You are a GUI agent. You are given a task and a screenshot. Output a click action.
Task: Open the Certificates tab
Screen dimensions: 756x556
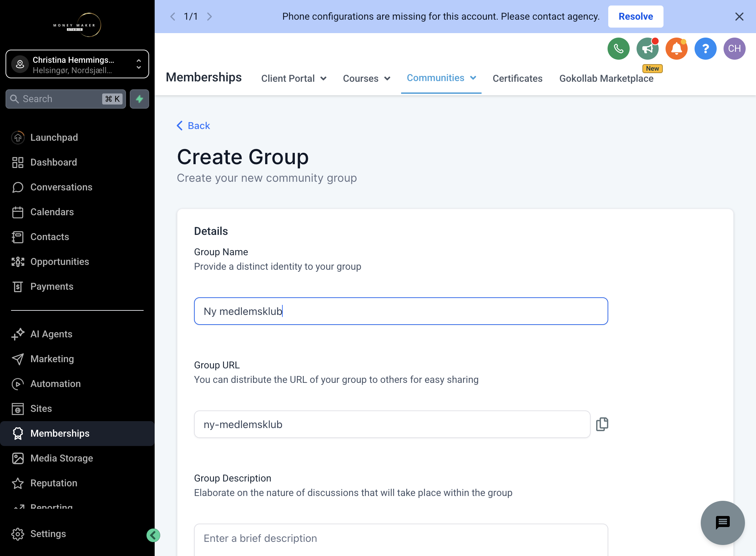point(517,78)
